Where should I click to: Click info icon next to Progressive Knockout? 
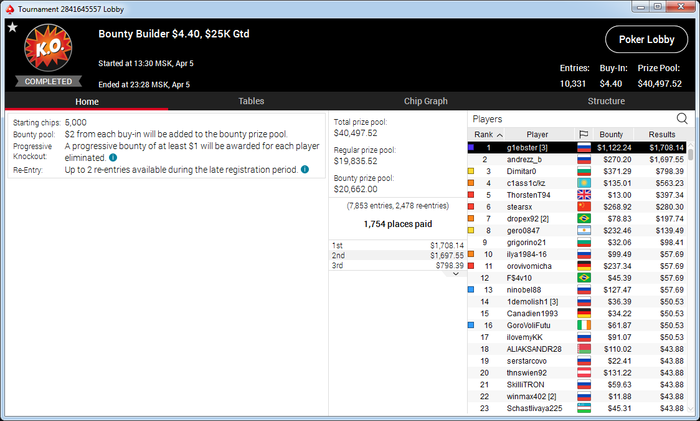pyautogui.click(x=113, y=158)
